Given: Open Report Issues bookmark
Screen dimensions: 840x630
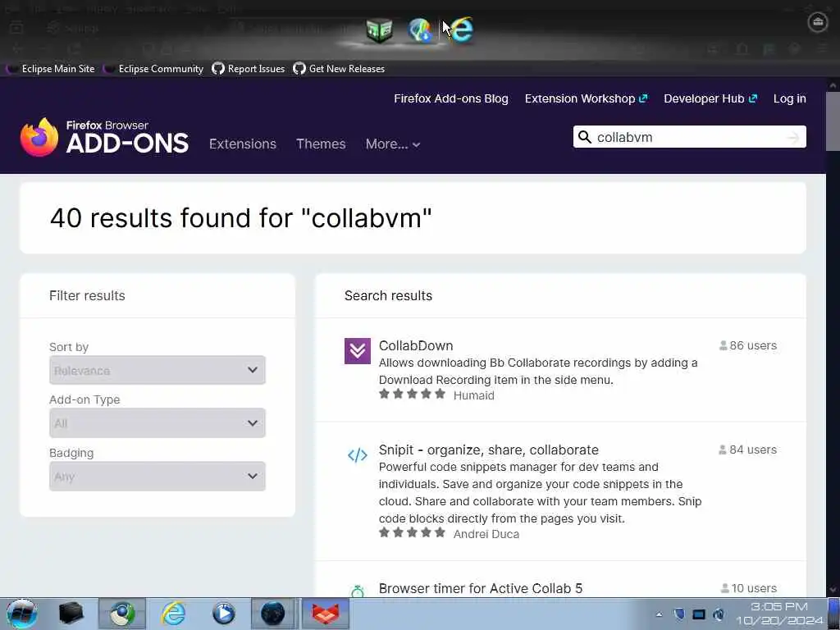Looking at the screenshot, I should [x=249, y=69].
